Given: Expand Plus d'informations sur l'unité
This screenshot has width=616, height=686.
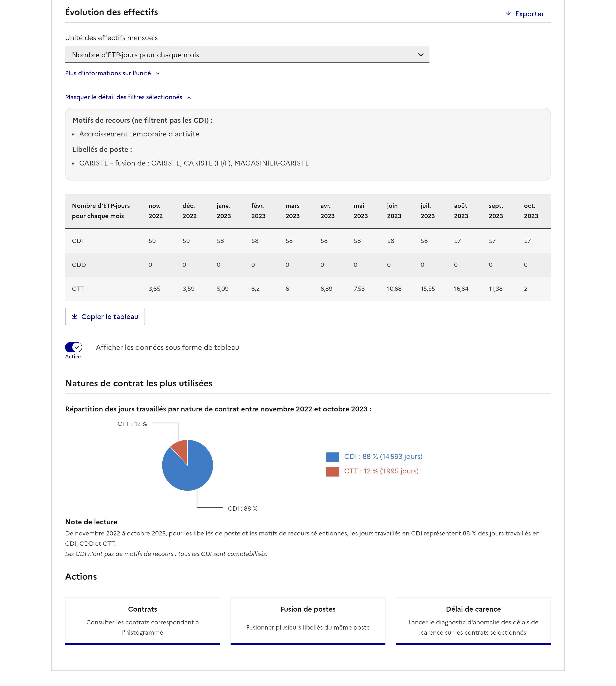Looking at the screenshot, I should coord(108,73).
